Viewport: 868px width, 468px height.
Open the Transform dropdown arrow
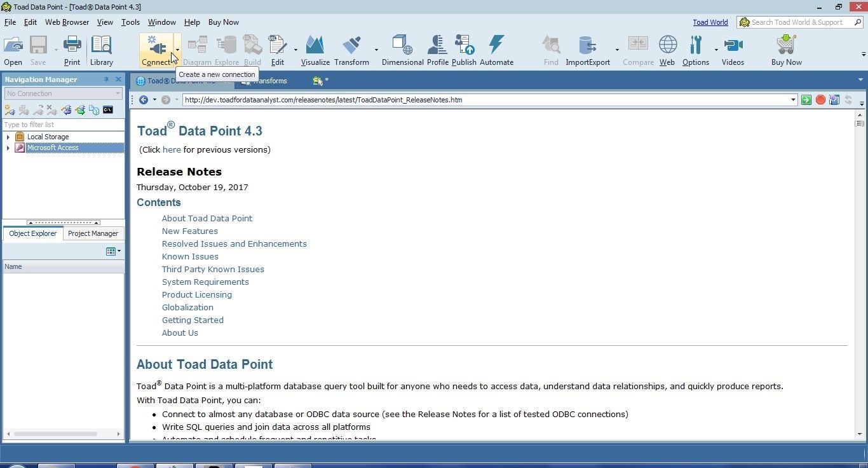pyautogui.click(x=376, y=50)
